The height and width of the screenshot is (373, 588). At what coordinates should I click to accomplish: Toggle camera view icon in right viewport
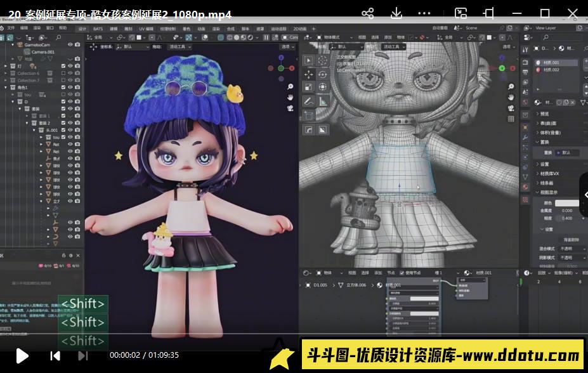pyautogui.click(x=511, y=108)
